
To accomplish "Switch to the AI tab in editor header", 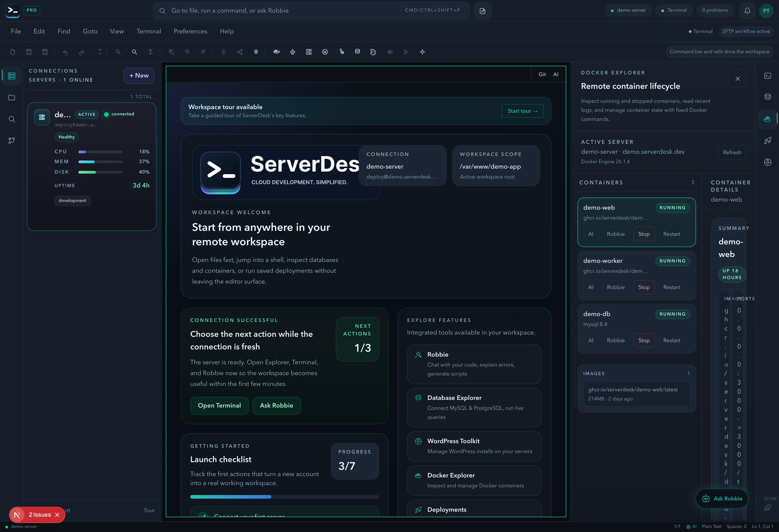I will tap(556, 74).
